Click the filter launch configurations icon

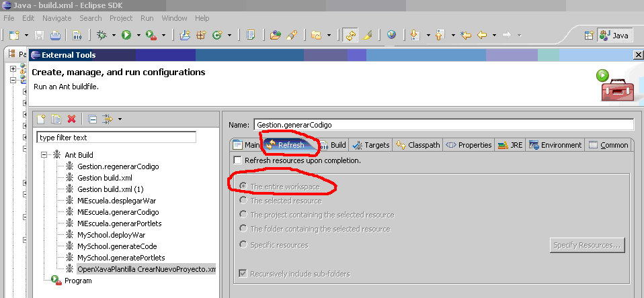[108, 119]
